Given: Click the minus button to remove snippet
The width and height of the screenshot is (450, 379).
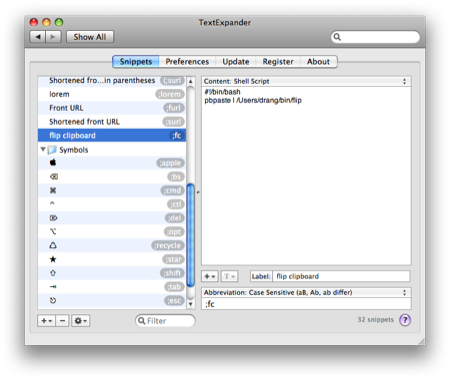Looking at the screenshot, I should [x=62, y=321].
